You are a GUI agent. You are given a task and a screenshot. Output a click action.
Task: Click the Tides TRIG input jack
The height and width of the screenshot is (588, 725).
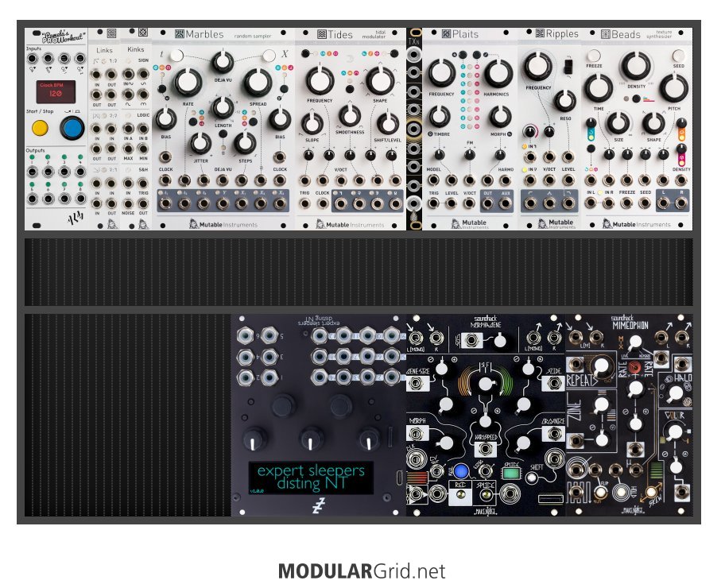(x=304, y=203)
